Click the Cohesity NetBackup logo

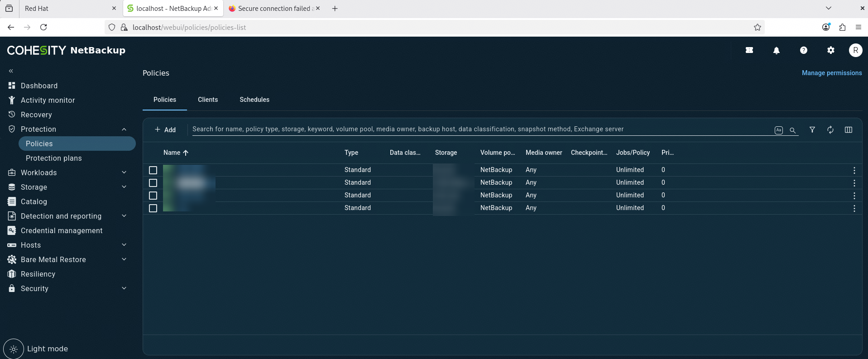tap(66, 50)
